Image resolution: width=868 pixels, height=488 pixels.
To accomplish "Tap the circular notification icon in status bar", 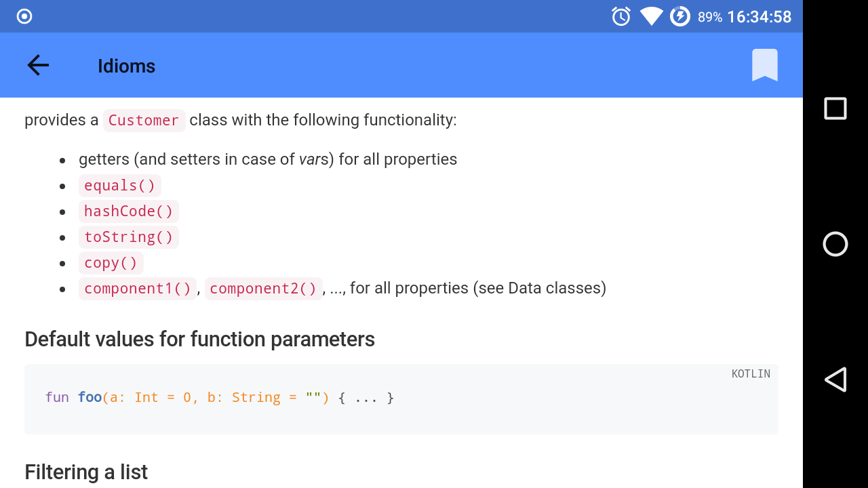I will pos(24,16).
